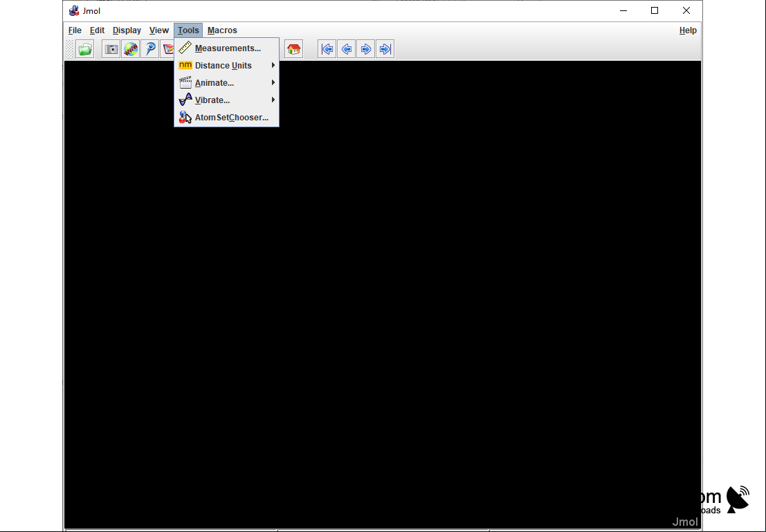Select the Vibrate... menu entry
The image size is (766, 532).
(227, 100)
